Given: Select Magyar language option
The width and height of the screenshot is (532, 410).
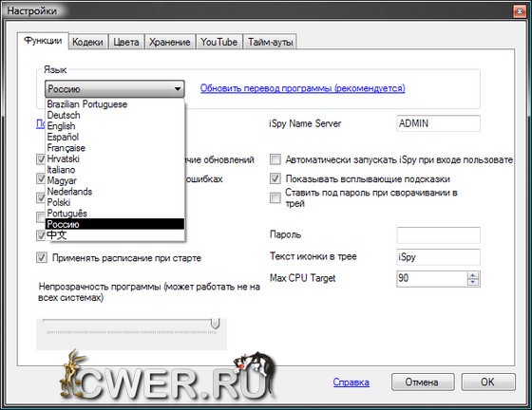Looking at the screenshot, I should pos(115,180).
